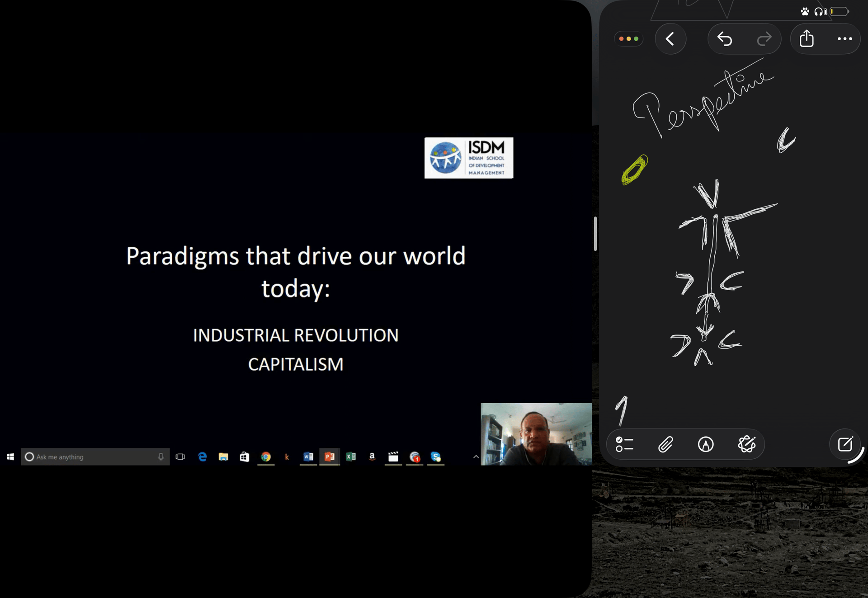Screen dimensions: 868x598
Task: Expand hidden system tray icons arrow
Action: click(476, 457)
